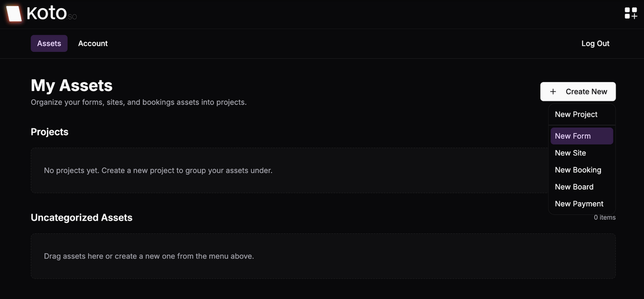Image resolution: width=644 pixels, height=299 pixels.
Task: Pick the New Site option
Action: coord(570,153)
